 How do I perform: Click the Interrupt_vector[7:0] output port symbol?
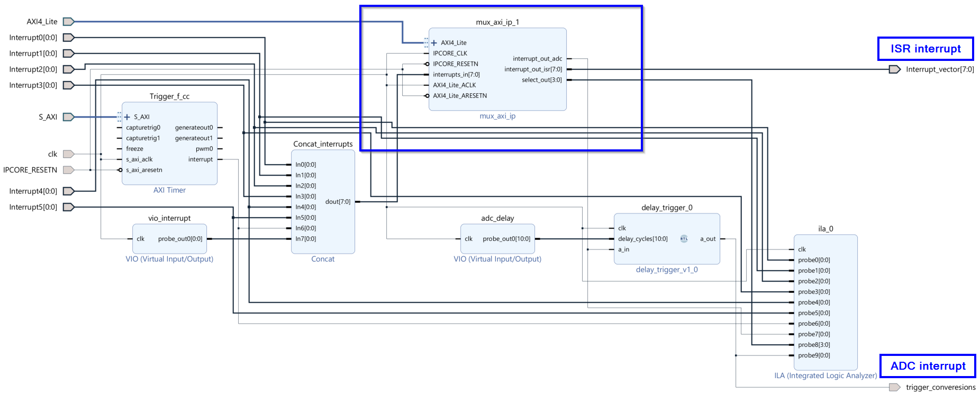[x=894, y=69]
